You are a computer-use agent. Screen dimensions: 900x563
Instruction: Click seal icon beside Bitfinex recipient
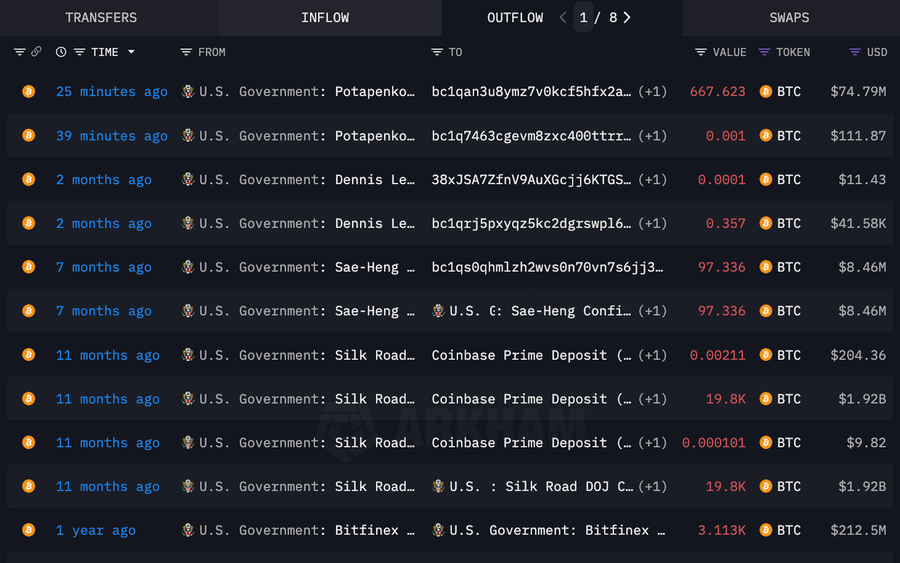pos(439,530)
